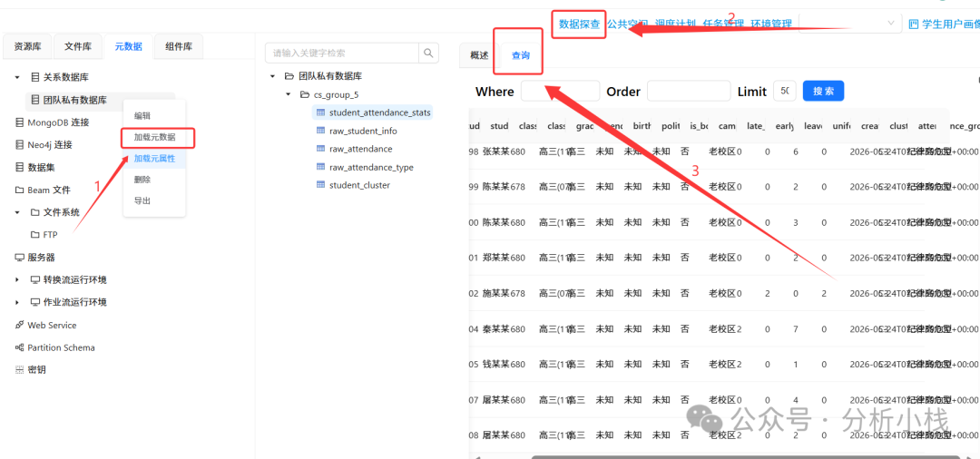Click the Web Service icon
The height and width of the screenshot is (459, 980).
point(19,325)
